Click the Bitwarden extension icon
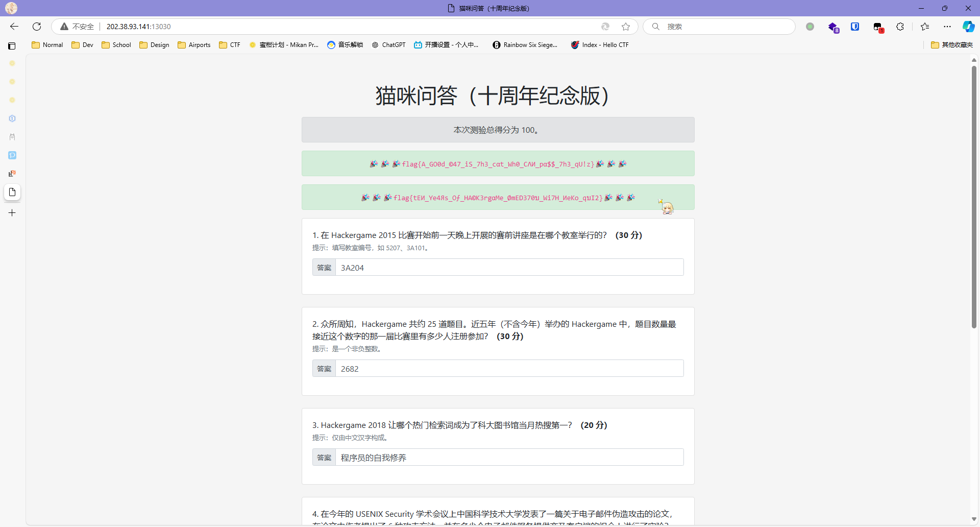 (855, 27)
